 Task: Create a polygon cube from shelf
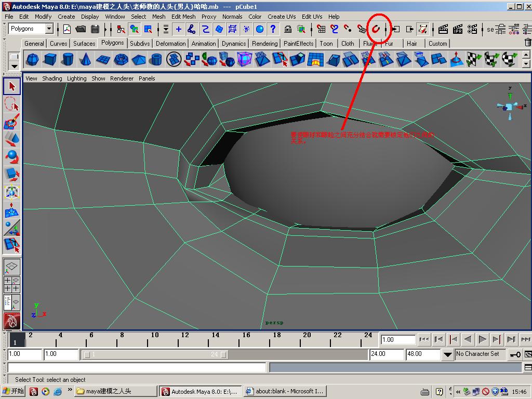(50, 60)
